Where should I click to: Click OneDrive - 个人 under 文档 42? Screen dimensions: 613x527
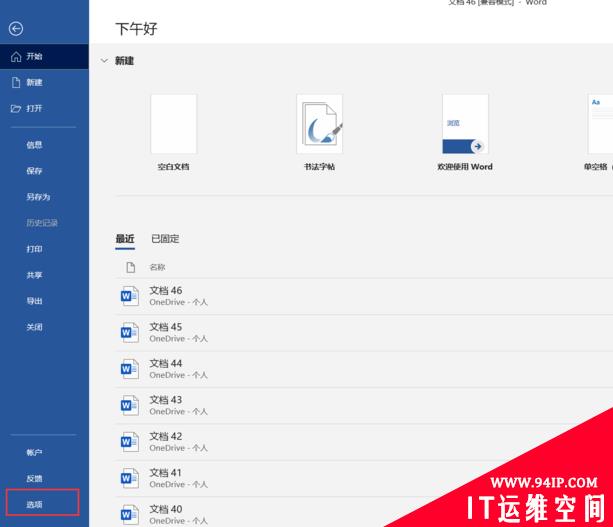[179, 448]
